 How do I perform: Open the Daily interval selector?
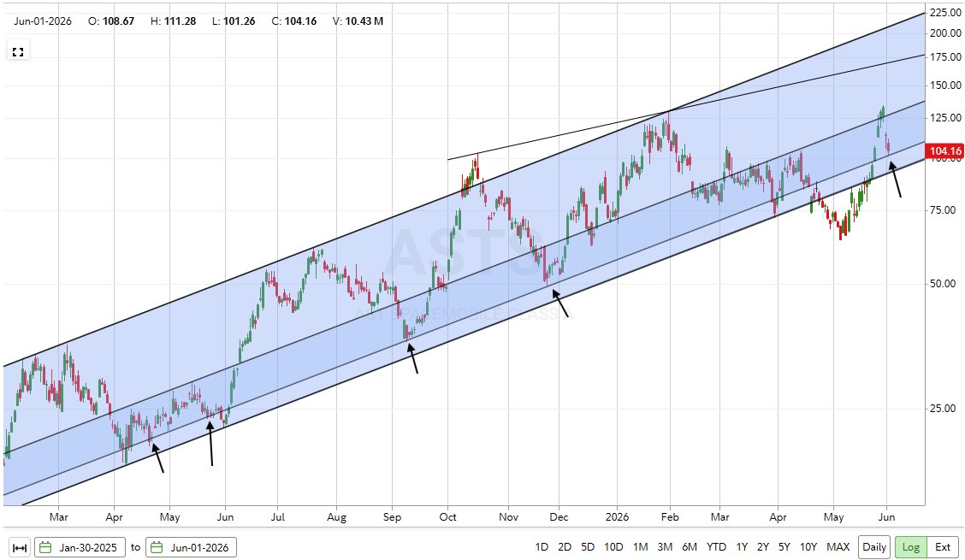click(x=874, y=547)
